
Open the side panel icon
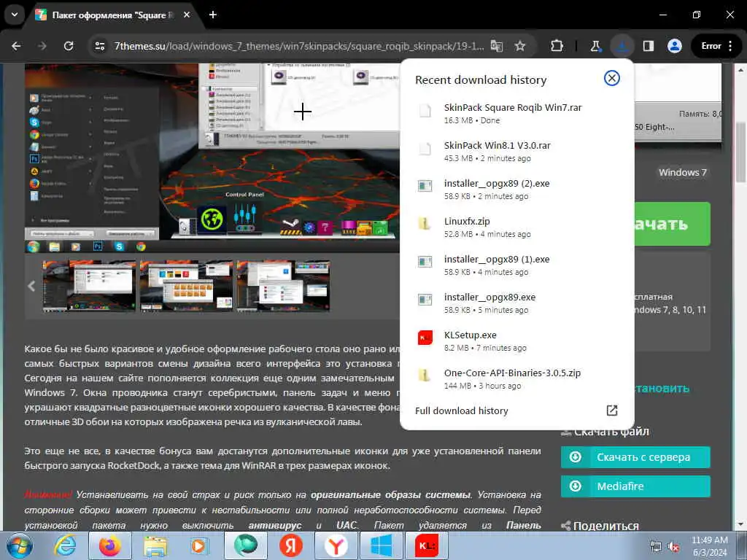click(x=649, y=46)
